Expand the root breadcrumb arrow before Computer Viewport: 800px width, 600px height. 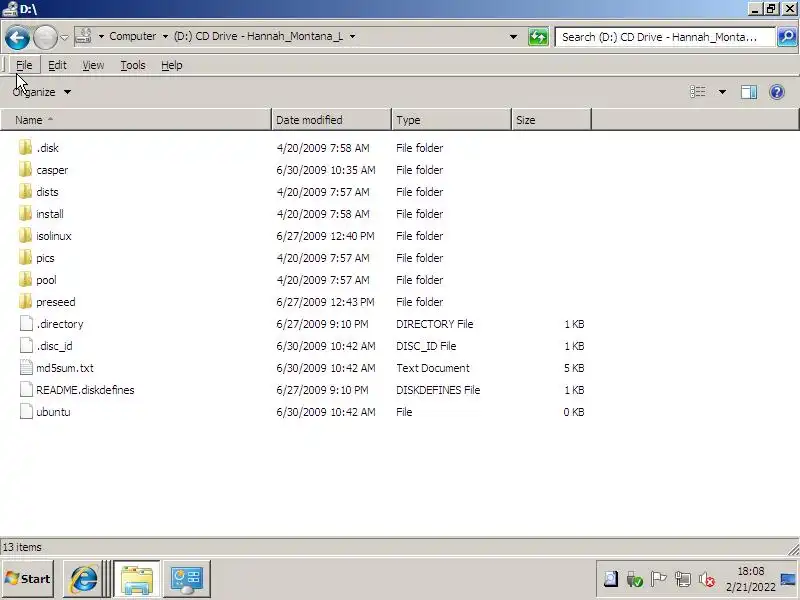[101, 37]
